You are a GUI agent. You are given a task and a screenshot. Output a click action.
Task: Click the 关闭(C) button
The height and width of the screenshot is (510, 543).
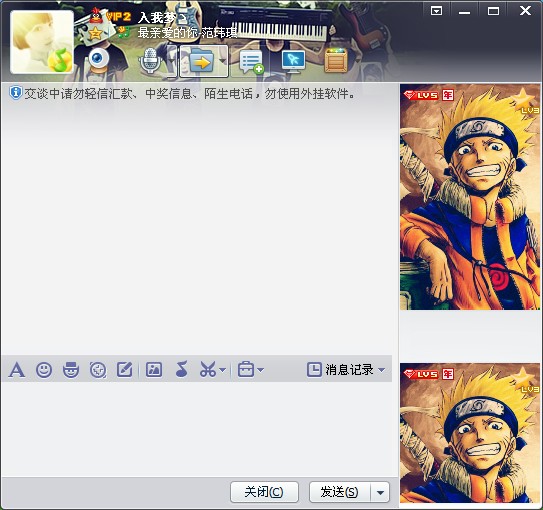pyautogui.click(x=264, y=492)
